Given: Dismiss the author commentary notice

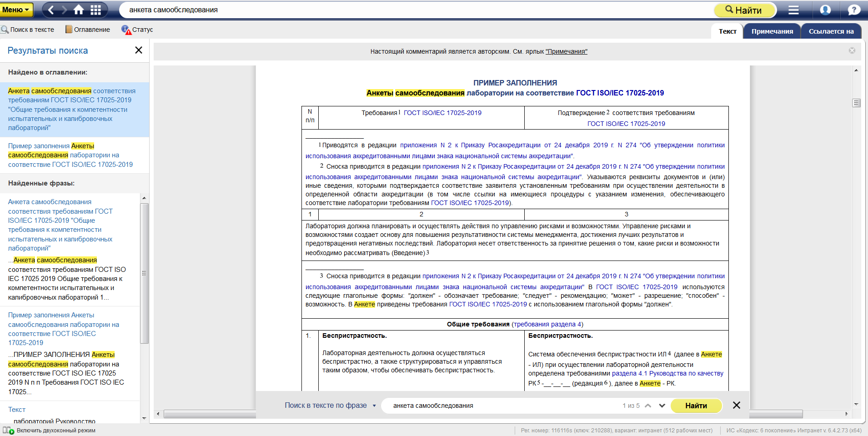Looking at the screenshot, I should tap(852, 50).
